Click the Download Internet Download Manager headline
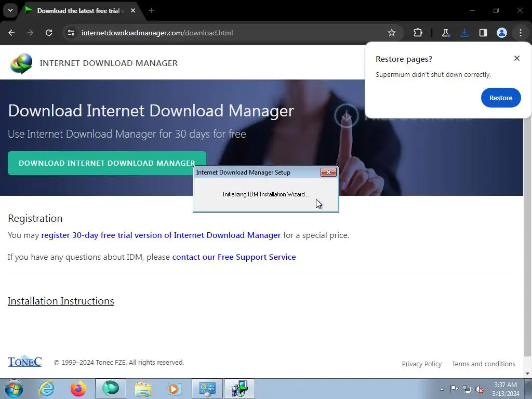 (151, 111)
